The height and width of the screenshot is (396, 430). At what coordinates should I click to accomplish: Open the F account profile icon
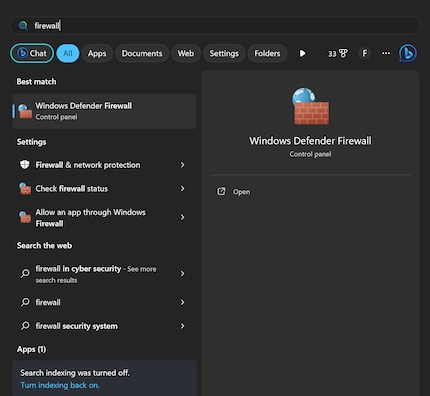(x=365, y=53)
